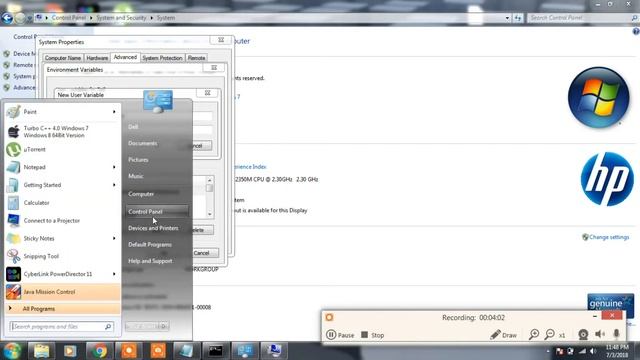
Task: Select Control Panel in Start menu
Action: click(x=157, y=211)
